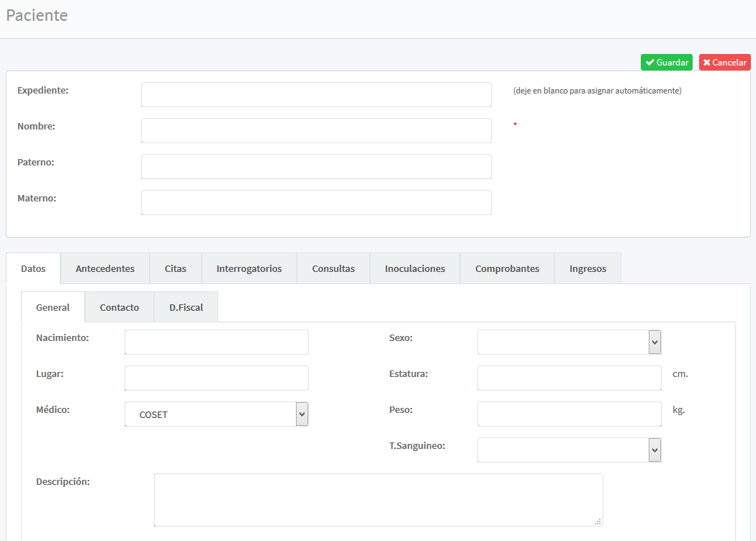Open the D.Fiscal sub-tab
The width and height of the screenshot is (756, 541).
pyautogui.click(x=186, y=307)
